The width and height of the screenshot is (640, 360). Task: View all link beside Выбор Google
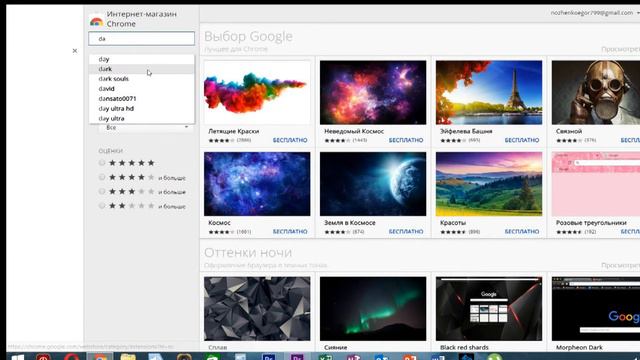point(620,49)
